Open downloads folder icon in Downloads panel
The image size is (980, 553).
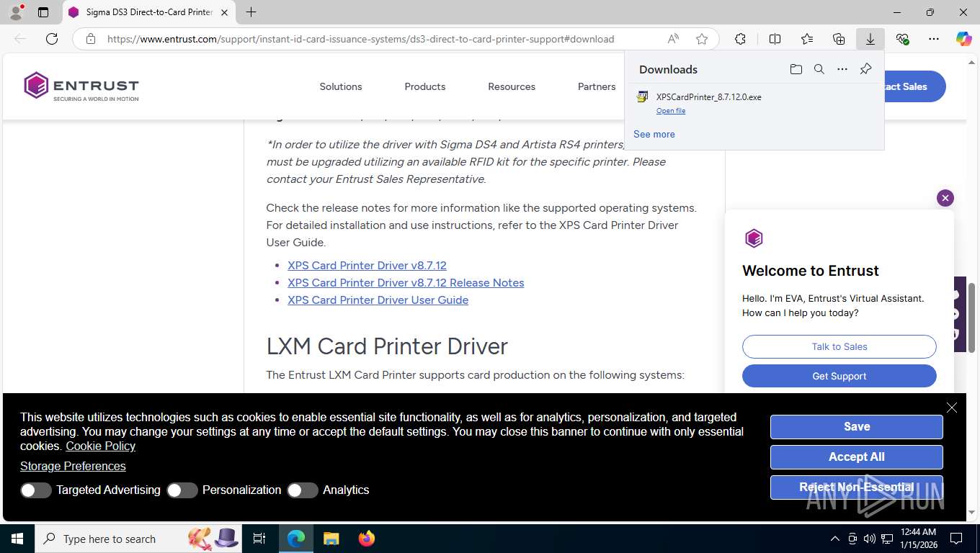[x=796, y=69]
